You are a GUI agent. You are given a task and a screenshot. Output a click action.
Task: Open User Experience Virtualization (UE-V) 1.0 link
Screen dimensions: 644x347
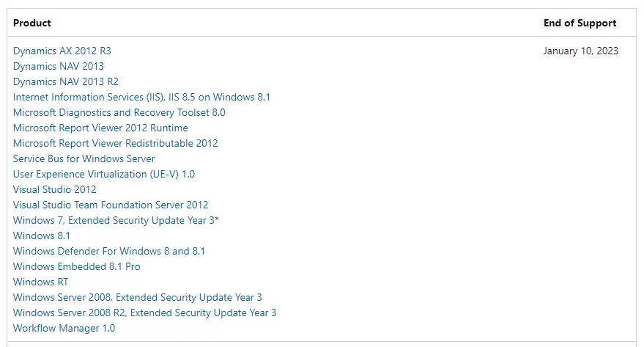[x=104, y=175]
